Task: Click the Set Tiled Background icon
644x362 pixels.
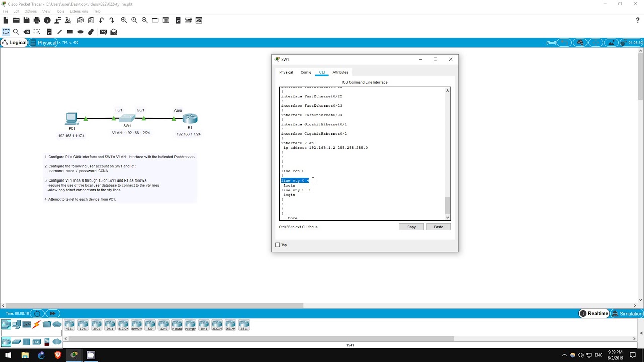Action: pos(611,43)
